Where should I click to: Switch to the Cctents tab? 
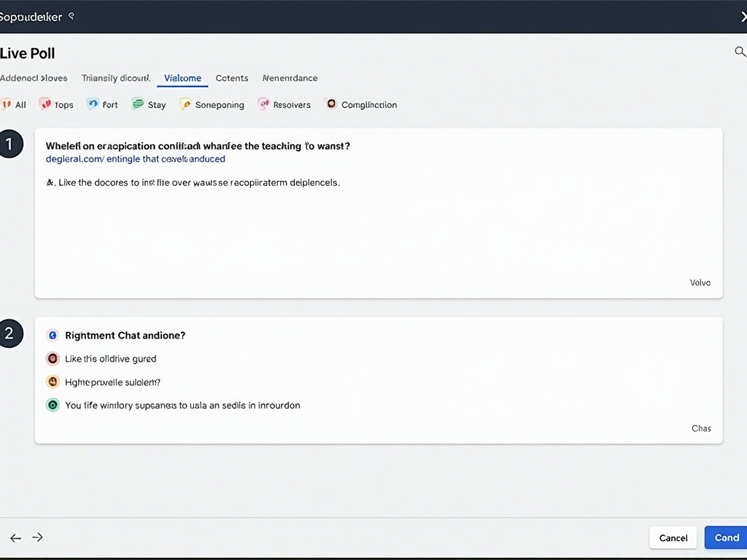[232, 78]
